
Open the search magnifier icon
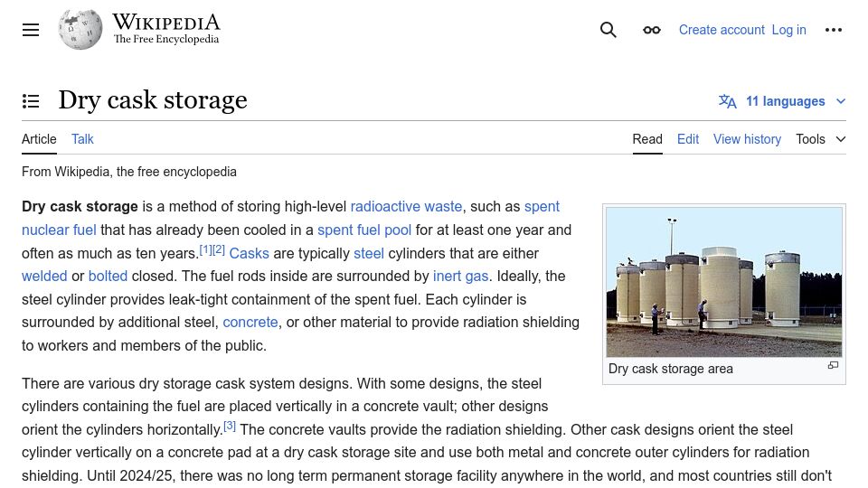608,30
